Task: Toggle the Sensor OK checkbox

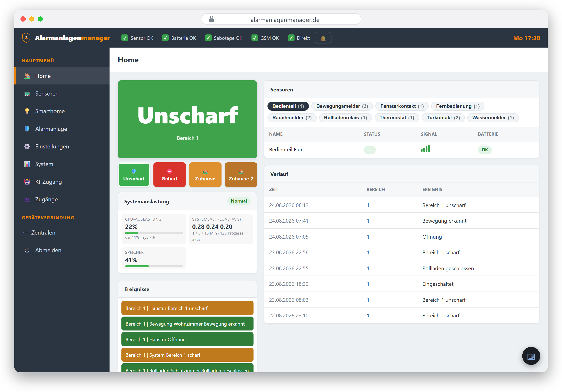Action: click(125, 38)
